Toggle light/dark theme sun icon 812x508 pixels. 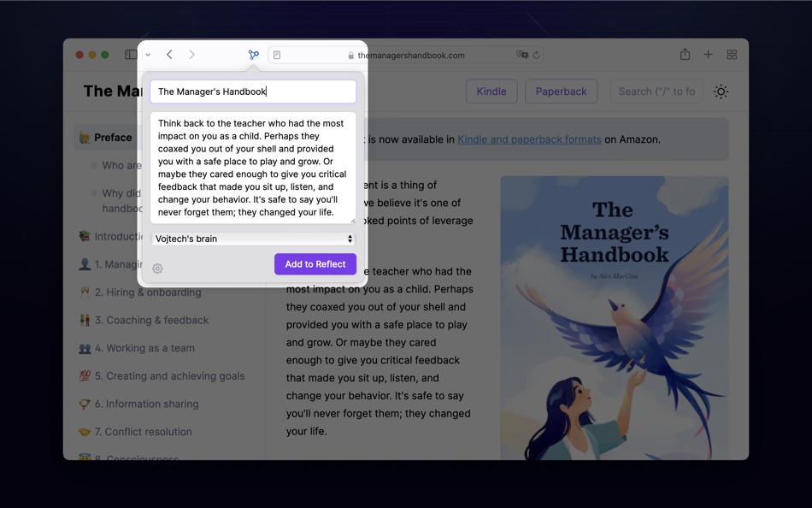pos(721,92)
